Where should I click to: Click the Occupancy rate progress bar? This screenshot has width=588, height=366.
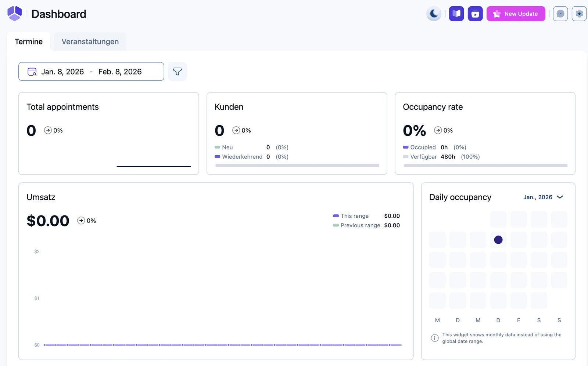485,166
